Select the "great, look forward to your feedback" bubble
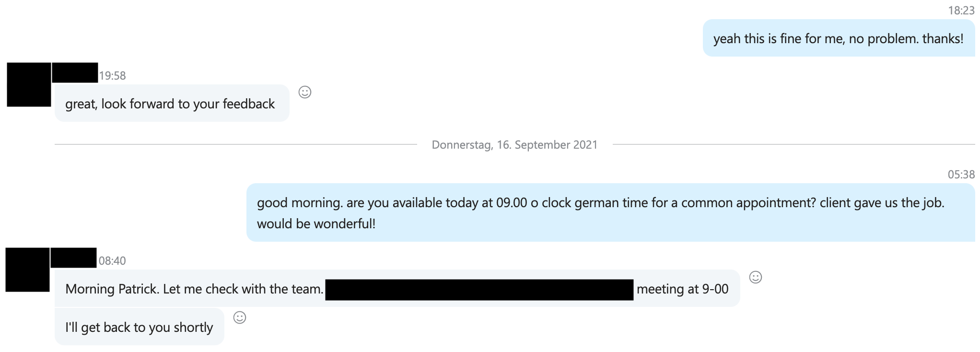This screenshot has height=352, width=980. click(170, 104)
